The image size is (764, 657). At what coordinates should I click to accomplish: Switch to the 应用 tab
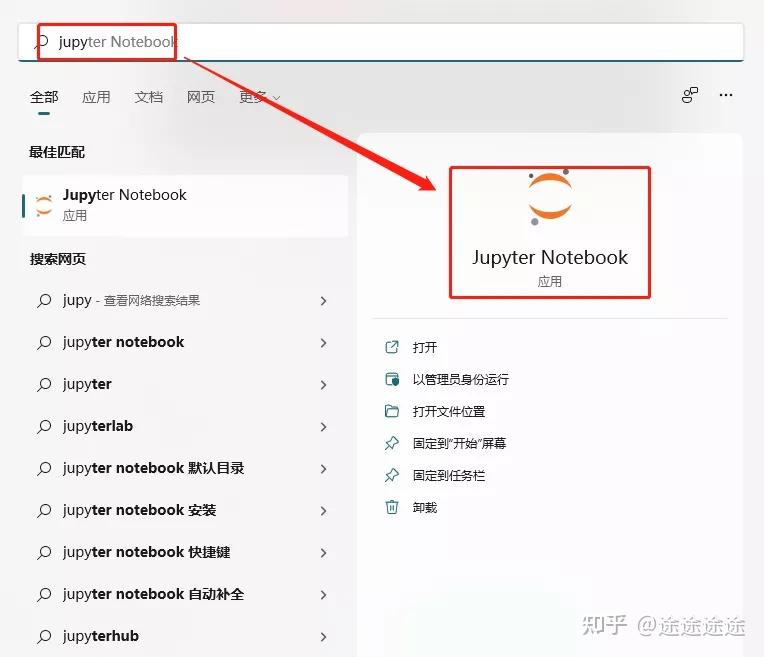coord(96,97)
